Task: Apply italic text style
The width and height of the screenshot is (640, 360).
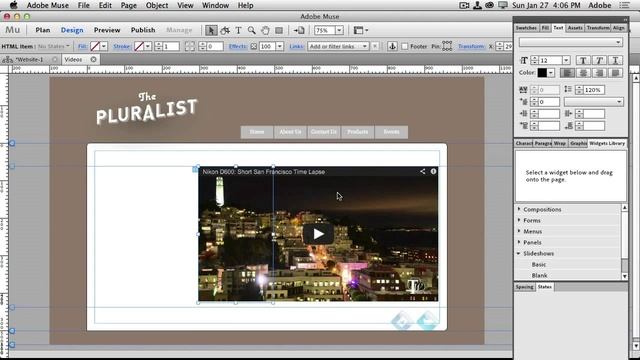Action: click(x=599, y=60)
